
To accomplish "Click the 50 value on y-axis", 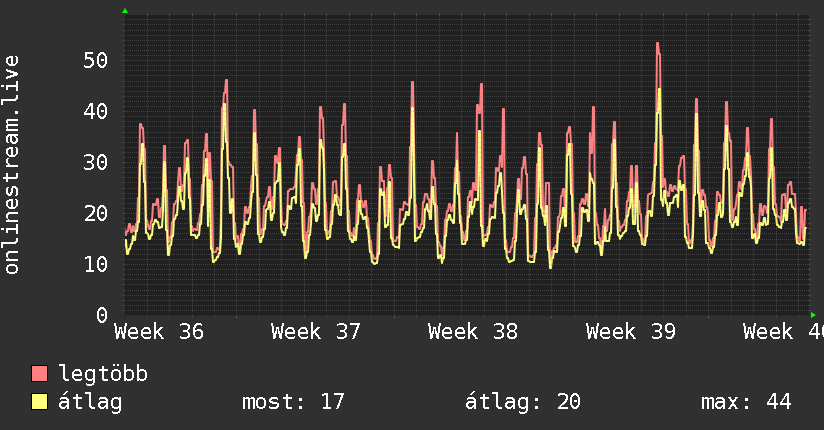I will pos(96,60).
